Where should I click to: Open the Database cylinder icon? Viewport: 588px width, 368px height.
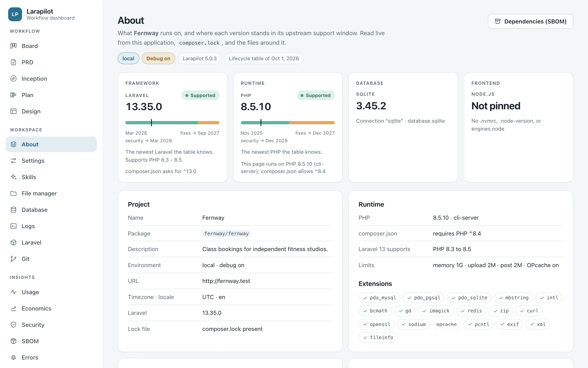click(x=13, y=210)
